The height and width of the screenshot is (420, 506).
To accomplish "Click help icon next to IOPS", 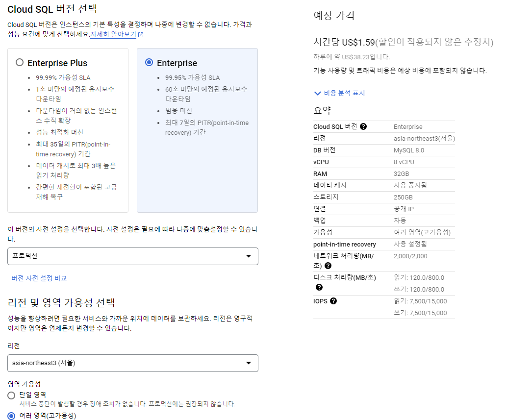I will 333,301.
